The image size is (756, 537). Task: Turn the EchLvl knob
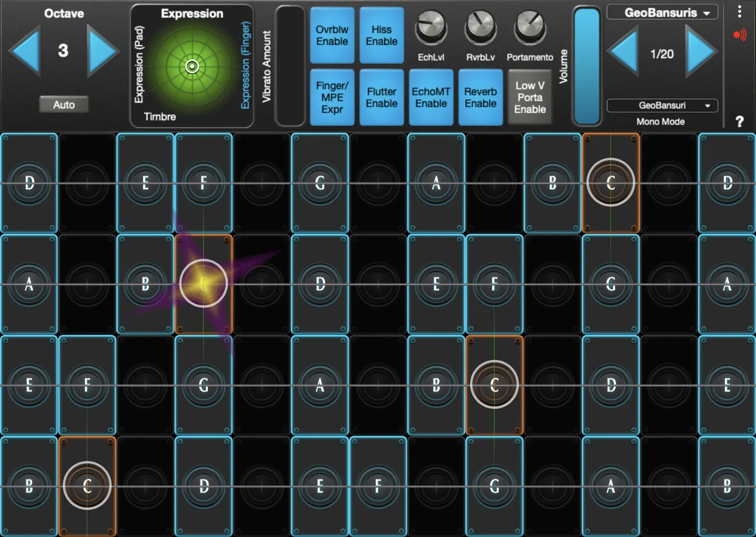(431, 28)
